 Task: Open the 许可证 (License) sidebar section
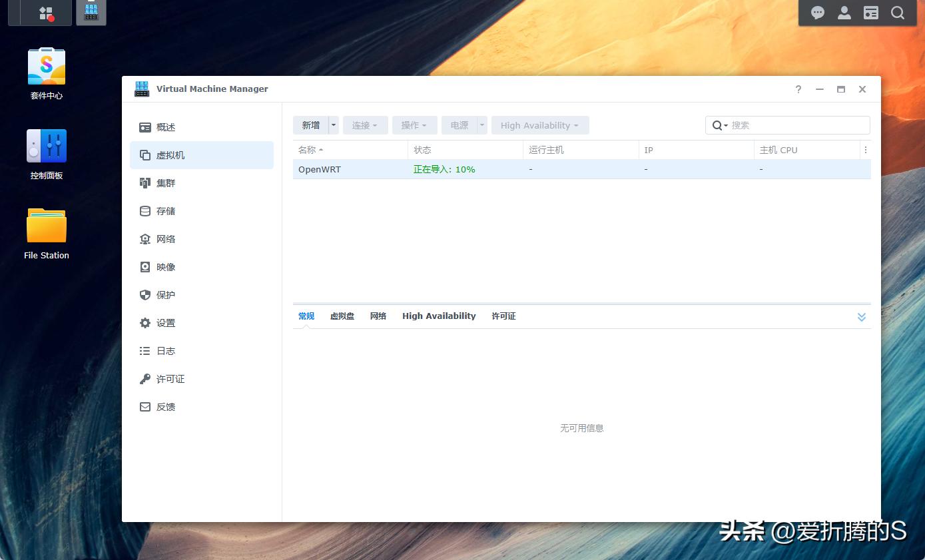pyautogui.click(x=170, y=378)
